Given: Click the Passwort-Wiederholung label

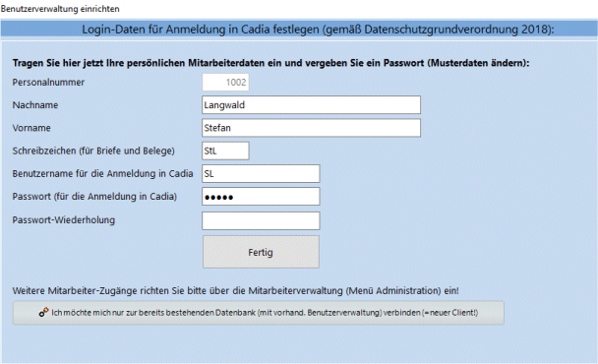Looking at the screenshot, I should coord(63,220).
